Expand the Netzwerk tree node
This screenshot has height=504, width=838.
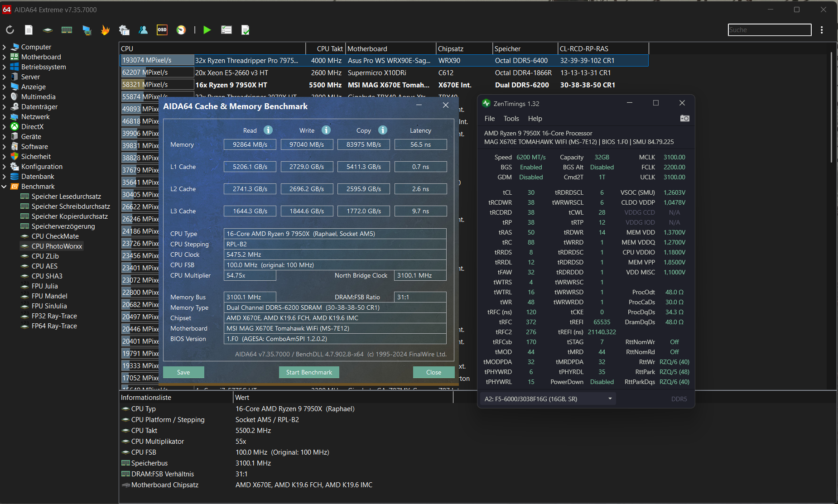[4, 117]
